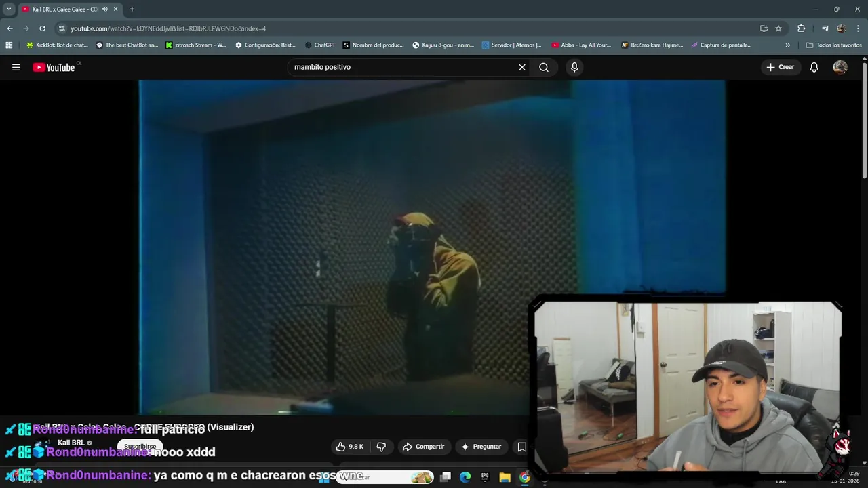
Task: Click the Preguntar button
Action: click(x=481, y=447)
